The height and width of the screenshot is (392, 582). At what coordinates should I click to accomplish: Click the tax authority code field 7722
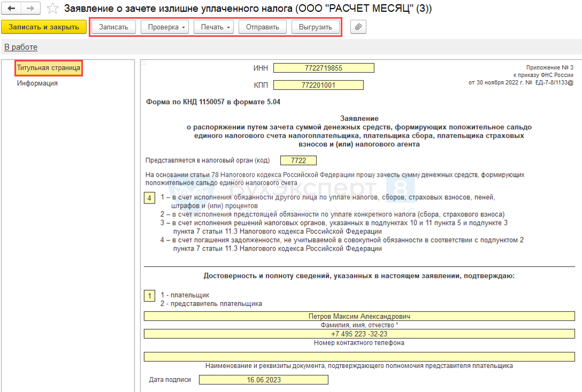(x=298, y=160)
